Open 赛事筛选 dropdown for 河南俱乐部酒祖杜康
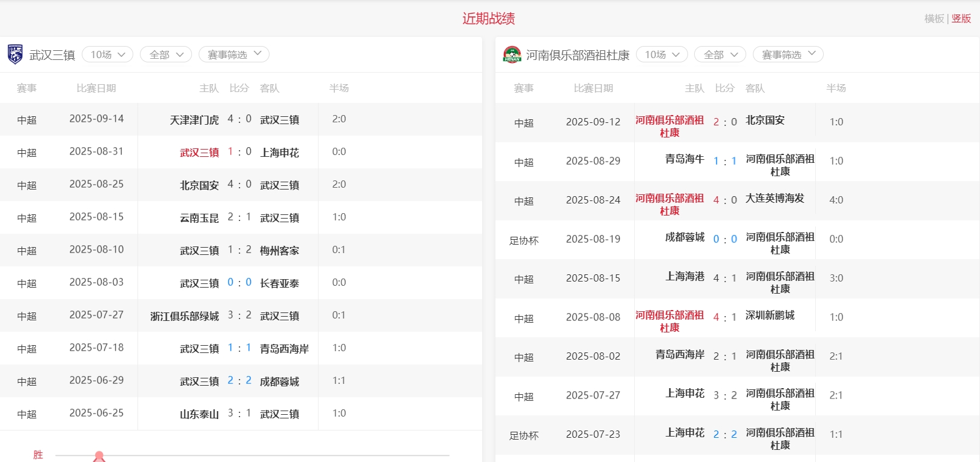 788,54
